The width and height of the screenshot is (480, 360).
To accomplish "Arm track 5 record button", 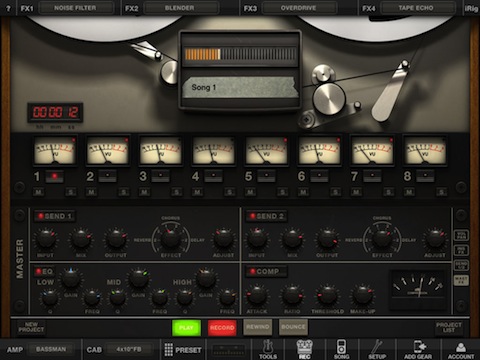I will (x=266, y=176).
